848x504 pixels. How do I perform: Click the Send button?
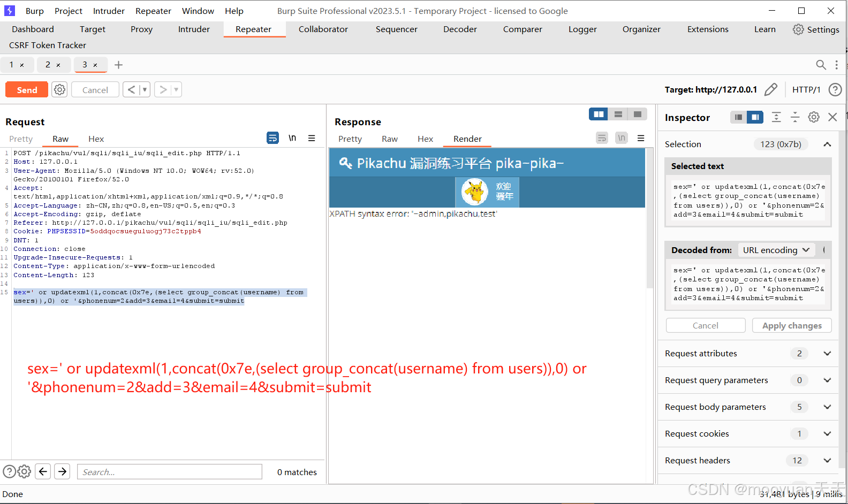point(27,89)
